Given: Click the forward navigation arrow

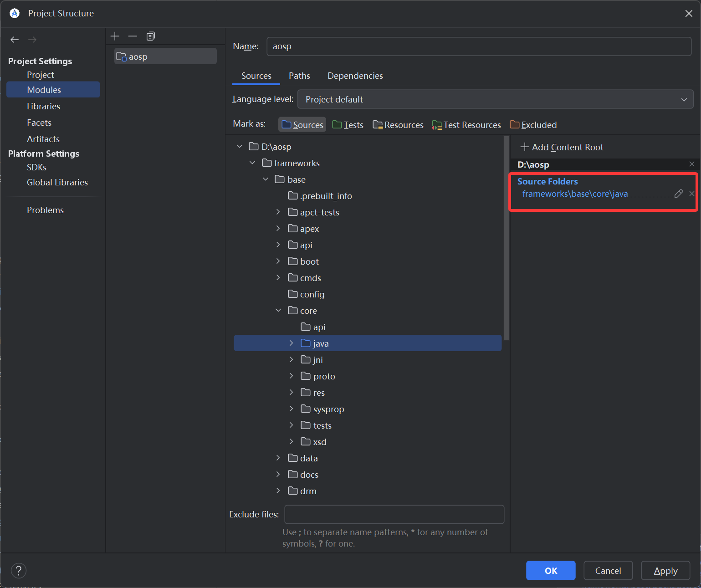Looking at the screenshot, I should click(32, 40).
